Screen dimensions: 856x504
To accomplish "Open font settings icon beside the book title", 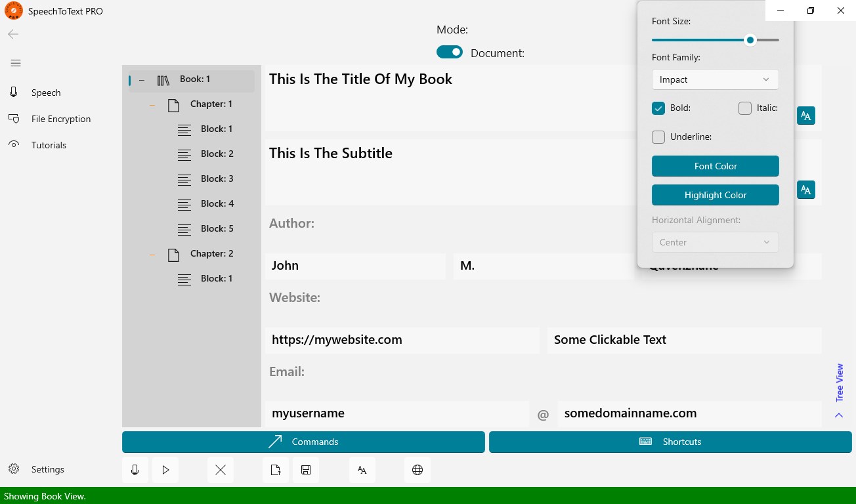I will (x=806, y=115).
